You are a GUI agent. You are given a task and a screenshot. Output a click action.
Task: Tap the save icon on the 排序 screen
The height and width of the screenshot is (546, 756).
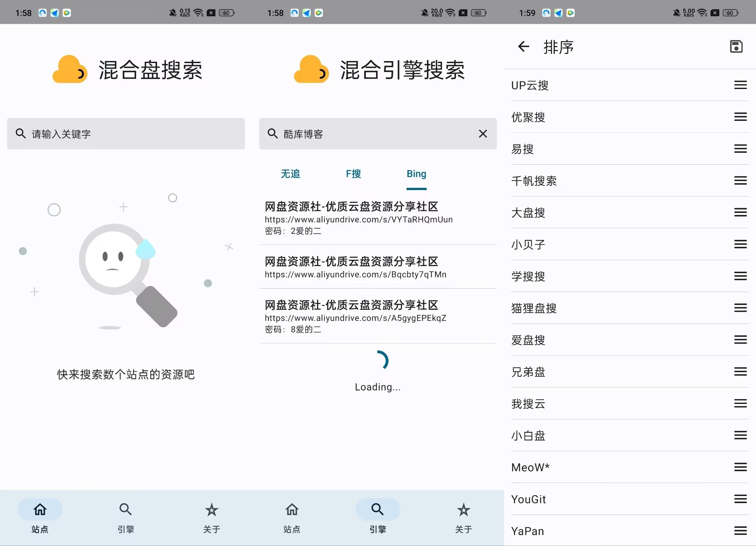tap(736, 46)
